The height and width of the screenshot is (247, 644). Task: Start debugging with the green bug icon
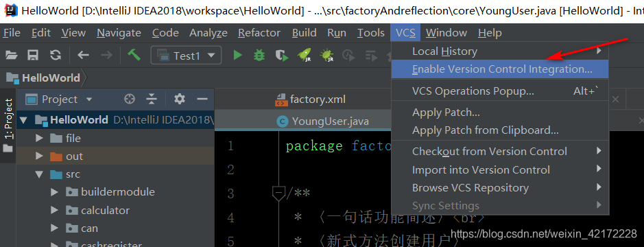coord(259,55)
